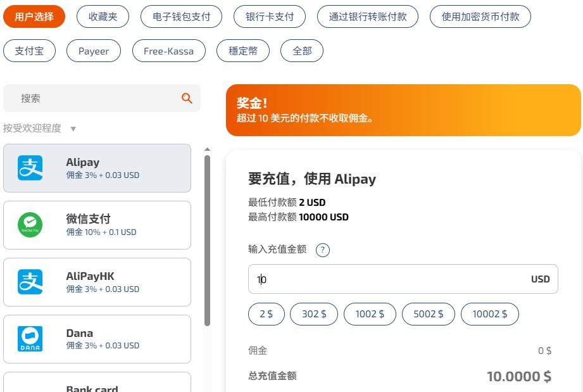Select 使用加密货币付款 filter
Viewport: 583px width, 392px height.
(x=480, y=16)
